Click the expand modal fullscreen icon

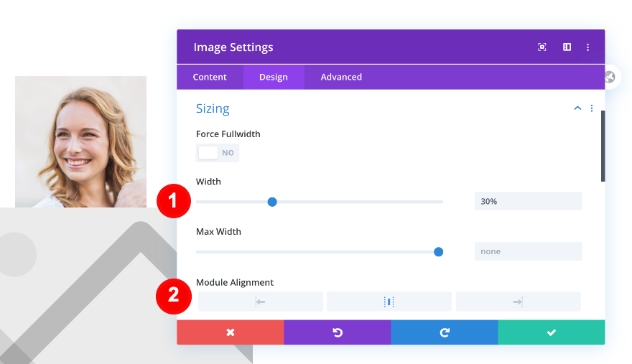(542, 47)
